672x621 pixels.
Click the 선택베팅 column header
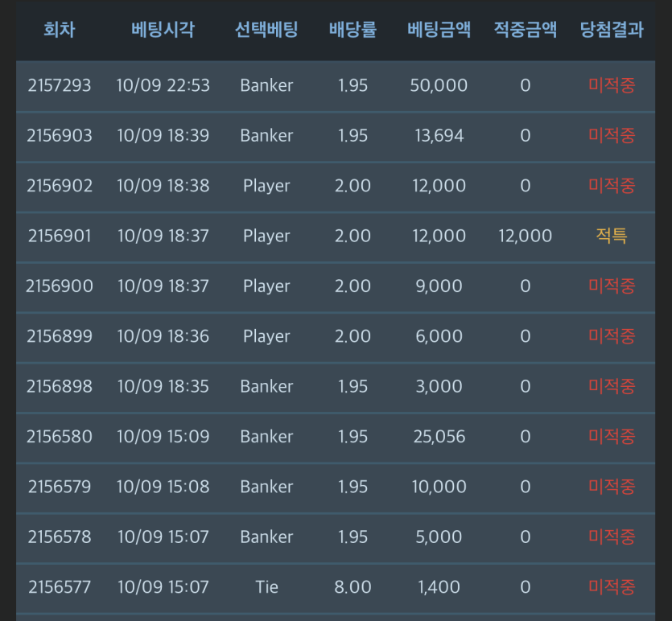click(x=266, y=30)
